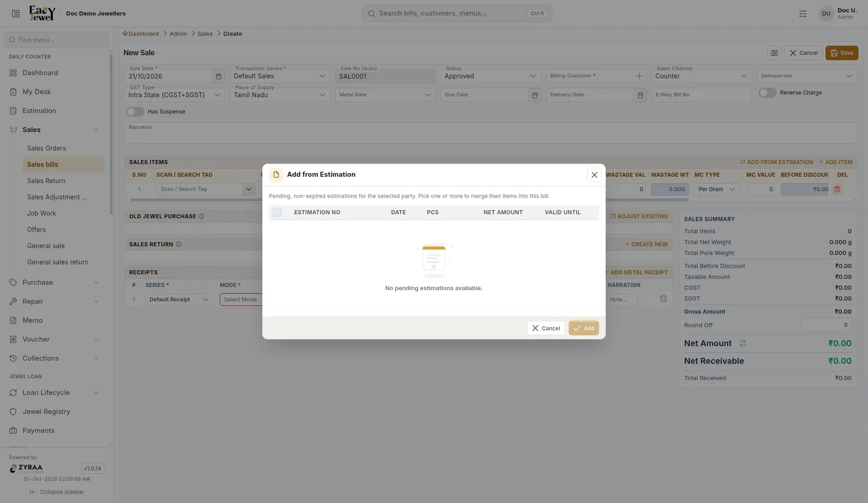Viewport: 868px width, 503px height.
Task: Click the Add button in dialog
Action: tap(584, 328)
